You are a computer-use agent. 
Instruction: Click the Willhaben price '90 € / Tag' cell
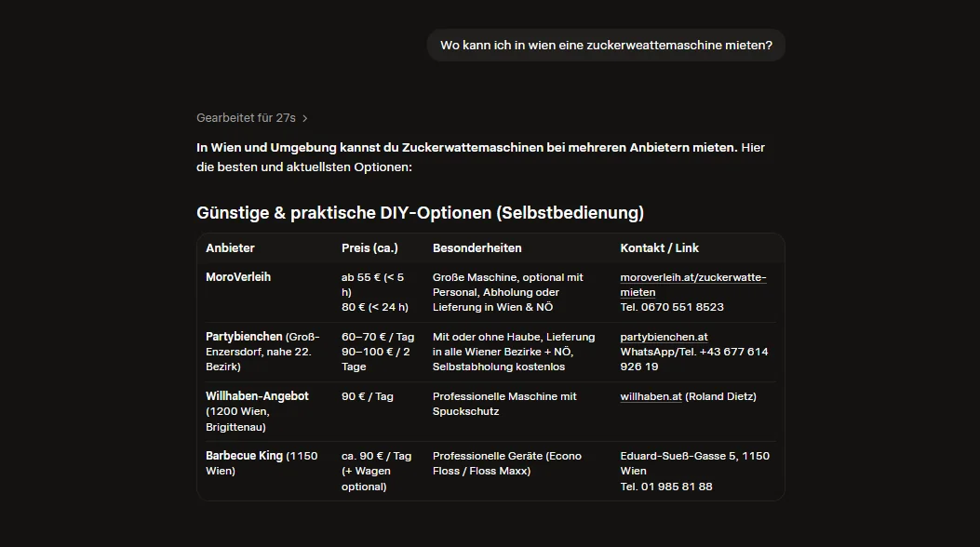pyautogui.click(x=367, y=396)
